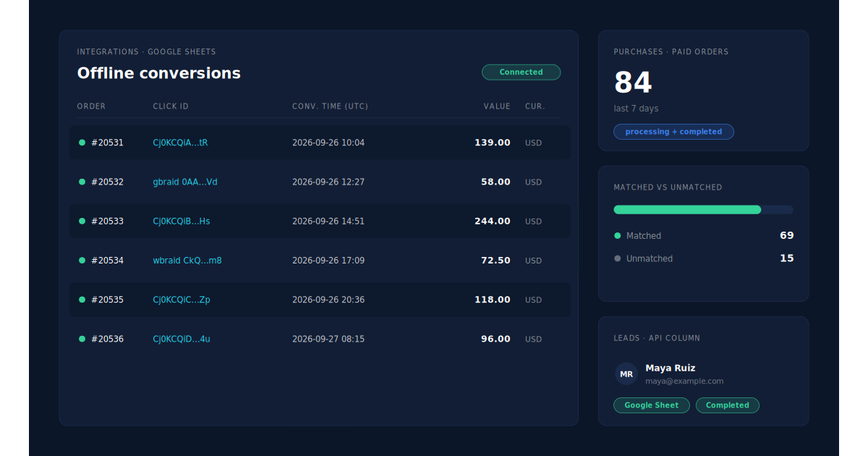
Task: Click the matched vs unmatched progress bar
Action: 703,210
